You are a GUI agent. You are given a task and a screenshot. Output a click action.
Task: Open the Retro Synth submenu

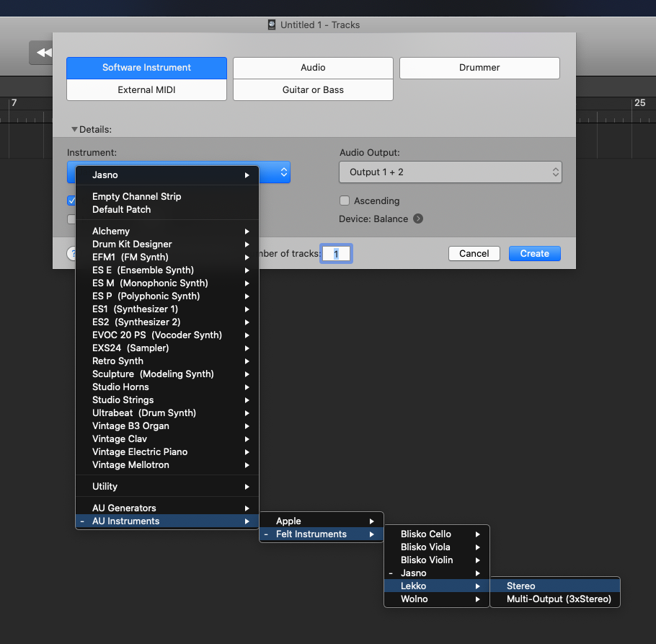[167, 361]
